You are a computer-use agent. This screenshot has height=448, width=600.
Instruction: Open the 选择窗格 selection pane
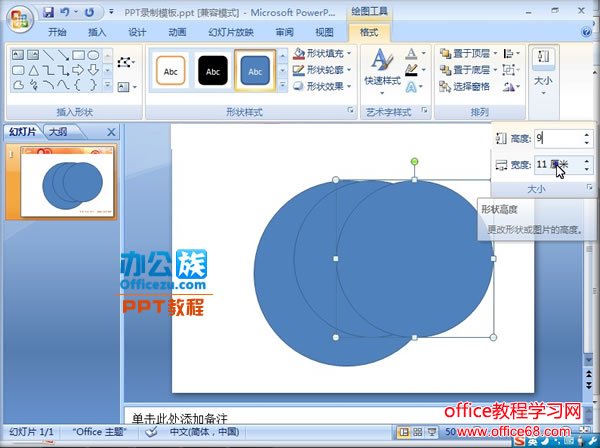465,86
